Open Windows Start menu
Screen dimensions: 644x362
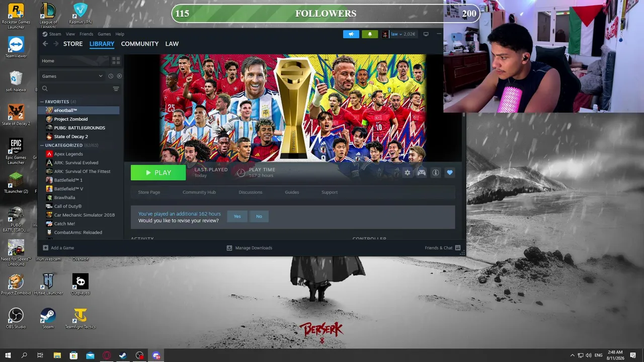click(8, 355)
